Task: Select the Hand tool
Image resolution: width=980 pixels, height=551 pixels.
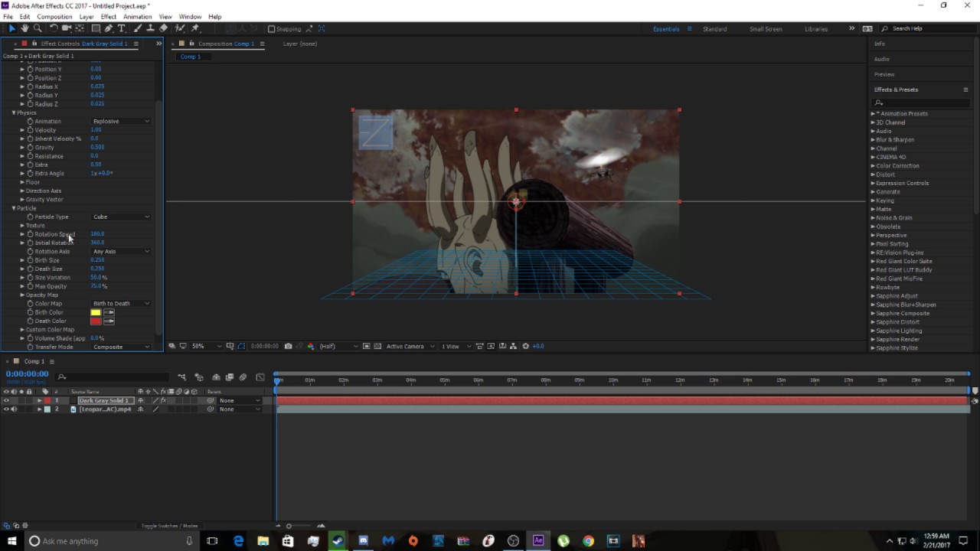Action: (x=24, y=28)
